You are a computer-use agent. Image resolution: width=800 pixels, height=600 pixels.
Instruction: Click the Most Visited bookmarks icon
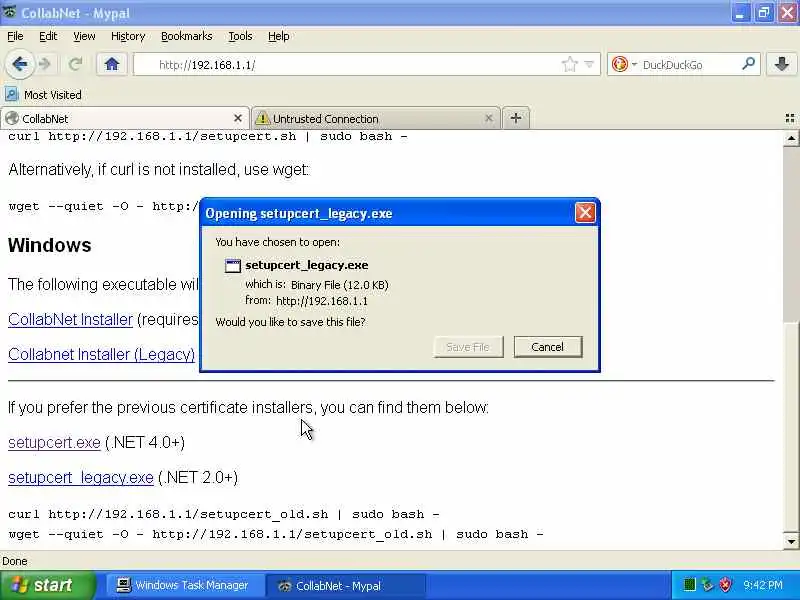pyautogui.click(x=11, y=94)
